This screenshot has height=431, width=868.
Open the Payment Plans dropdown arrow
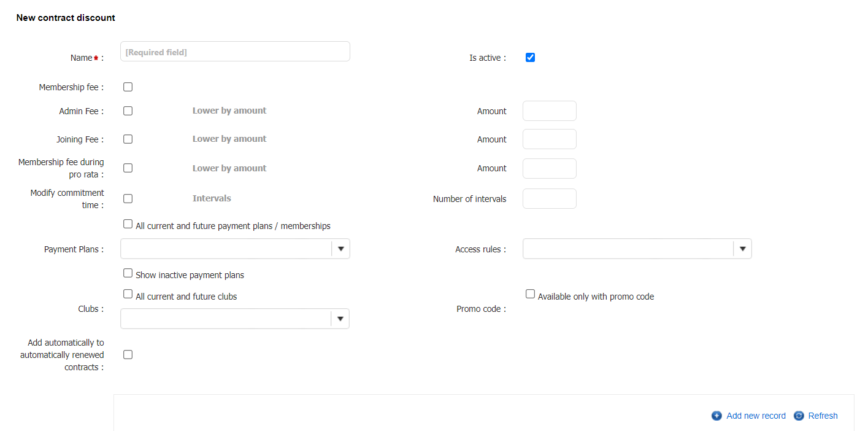[340, 249]
